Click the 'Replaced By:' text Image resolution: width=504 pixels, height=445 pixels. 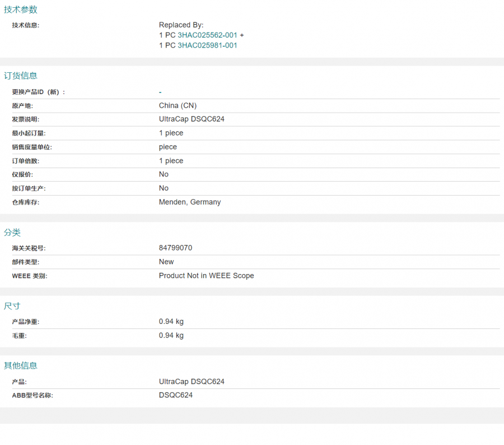(181, 25)
